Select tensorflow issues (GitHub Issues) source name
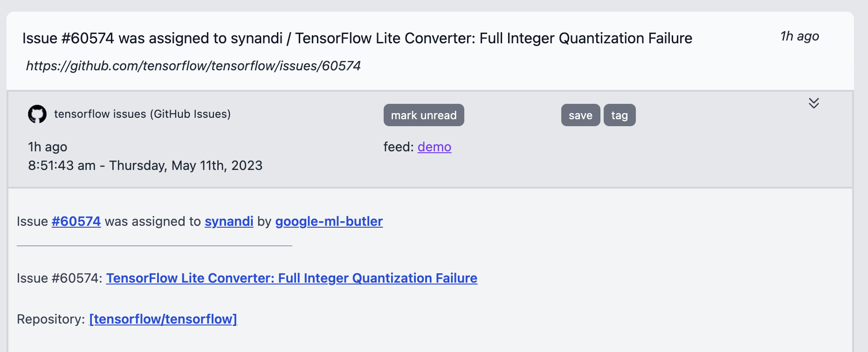This screenshot has width=868, height=352. pyautogui.click(x=143, y=114)
